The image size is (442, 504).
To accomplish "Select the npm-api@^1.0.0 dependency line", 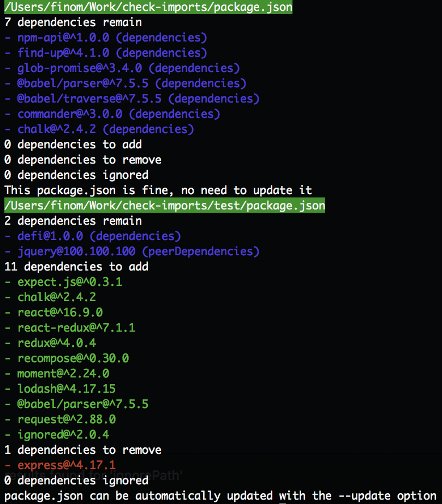I will click(x=106, y=38).
